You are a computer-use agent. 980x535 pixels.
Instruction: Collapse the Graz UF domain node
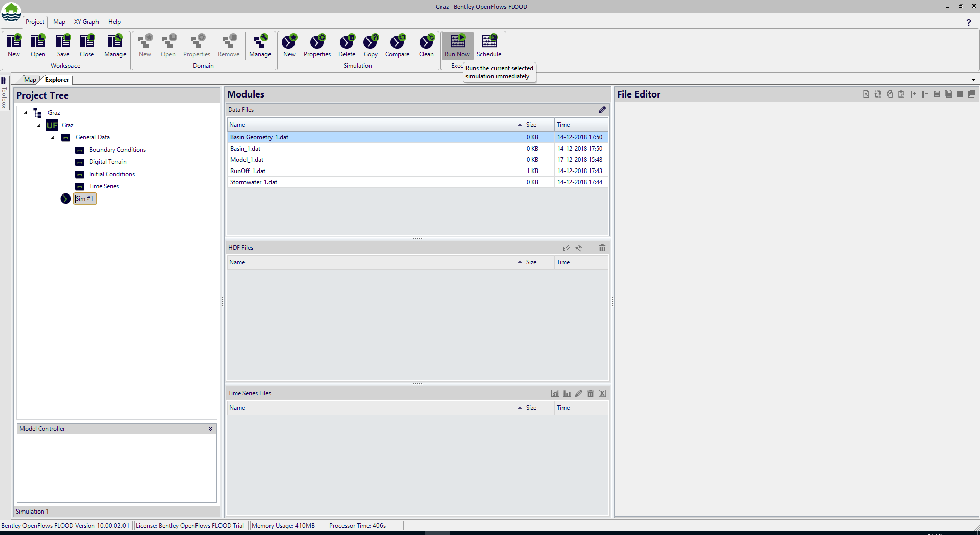click(x=39, y=125)
